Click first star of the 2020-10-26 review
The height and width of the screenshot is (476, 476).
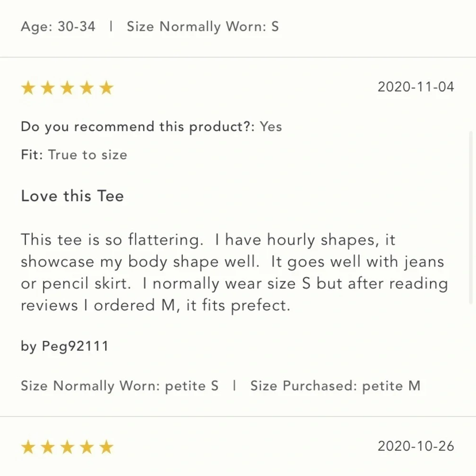click(29, 447)
